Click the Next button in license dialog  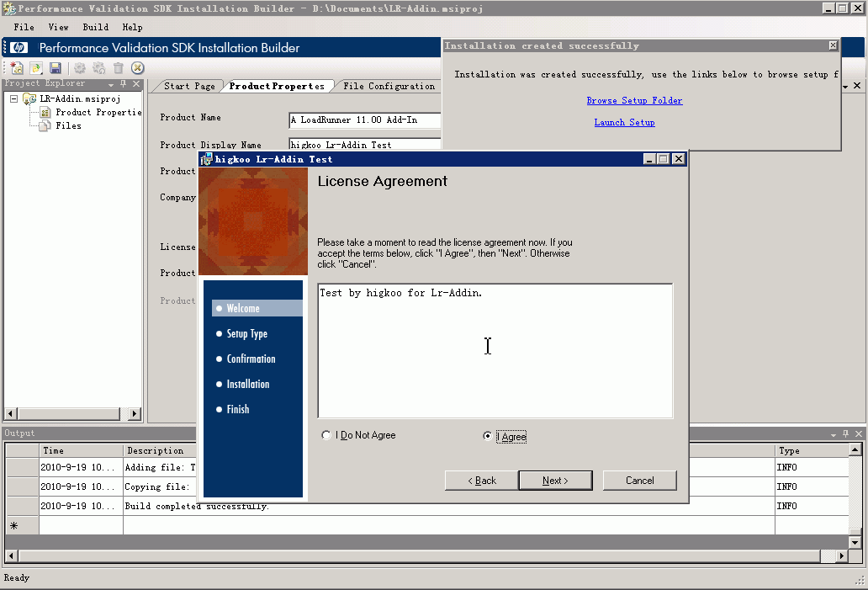pyautogui.click(x=555, y=481)
